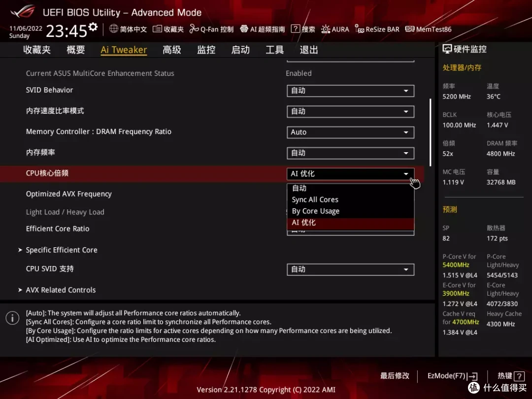The height and width of the screenshot is (399, 532).
Task: Toggle ReSize BAR icon
Action: [x=359, y=29]
